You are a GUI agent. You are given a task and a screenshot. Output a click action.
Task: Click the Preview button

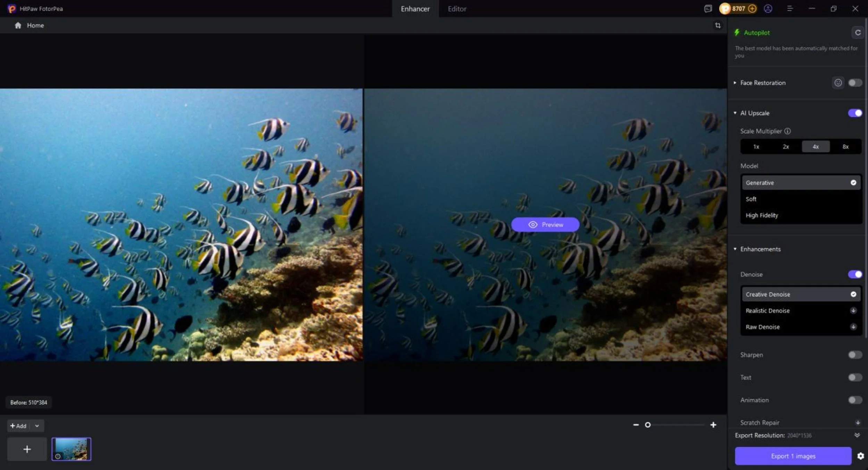[x=545, y=225]
